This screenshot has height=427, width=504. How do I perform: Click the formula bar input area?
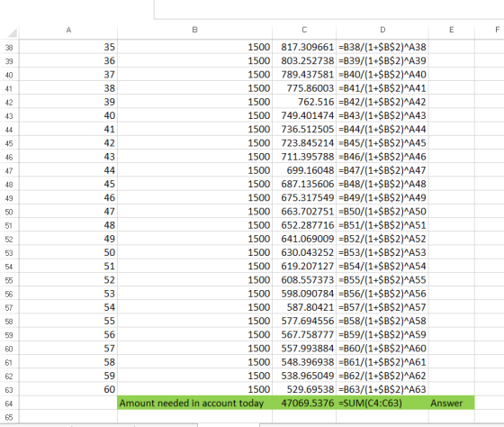coord(329,9)
